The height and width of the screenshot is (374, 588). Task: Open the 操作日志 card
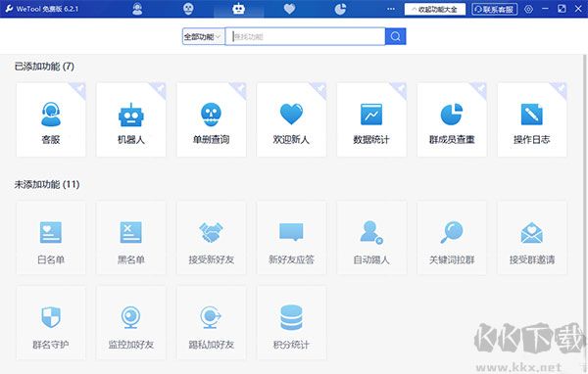(532, 119)
